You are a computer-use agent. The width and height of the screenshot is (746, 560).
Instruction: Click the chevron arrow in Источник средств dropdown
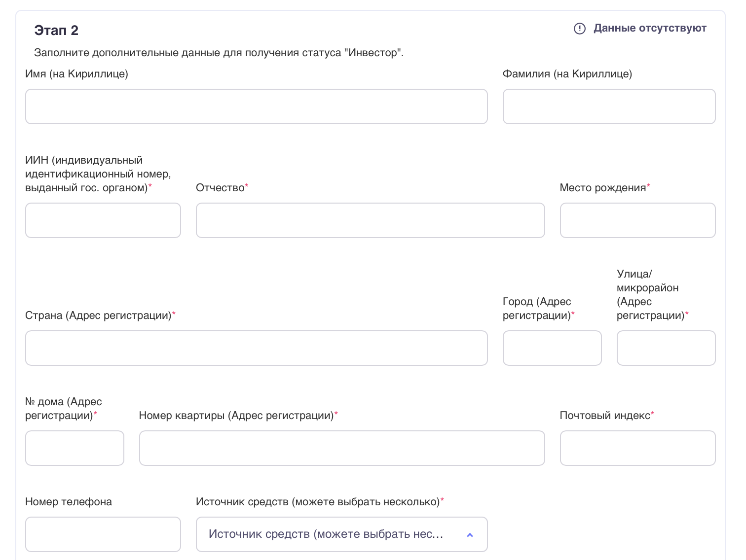470,535
